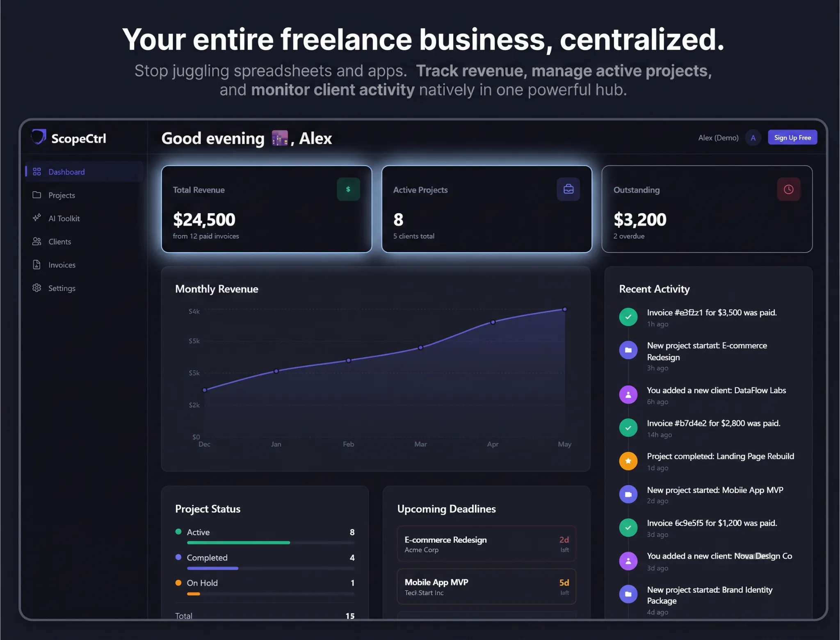Click the Invoices document icon
Image resolution: width=840 pixels, height=640 pixels.
[x=37, y=265]
